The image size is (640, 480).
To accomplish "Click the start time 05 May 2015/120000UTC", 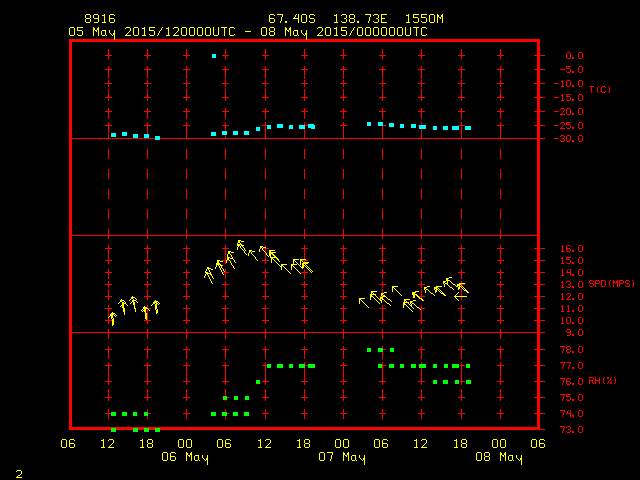I will tap(152, 31).
